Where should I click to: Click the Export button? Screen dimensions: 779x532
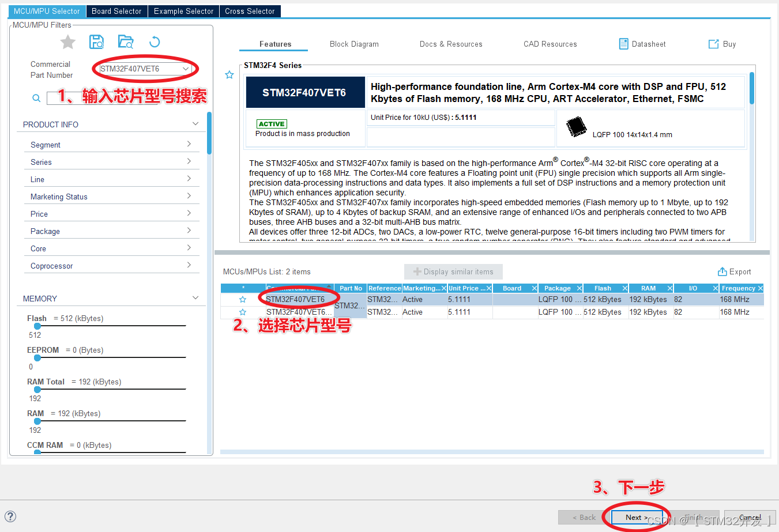tap(734, 271)
